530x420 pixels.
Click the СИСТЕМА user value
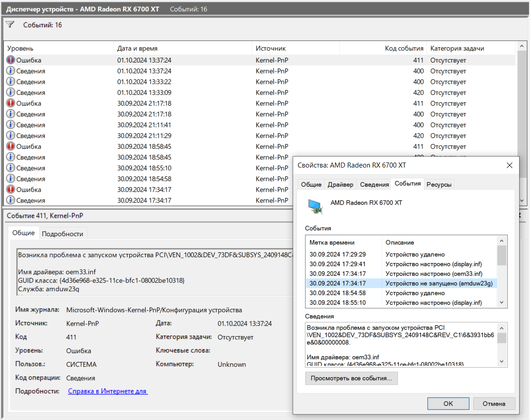[82, 365]
